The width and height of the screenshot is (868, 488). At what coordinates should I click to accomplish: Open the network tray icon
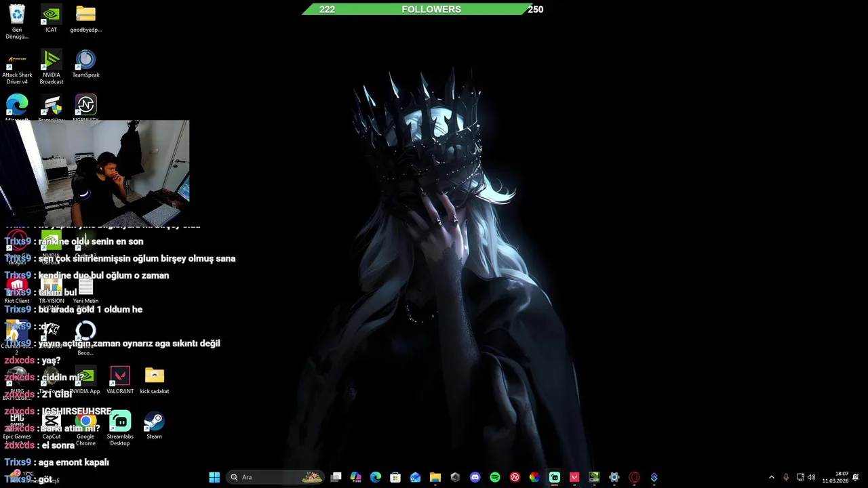coord(800,477)
